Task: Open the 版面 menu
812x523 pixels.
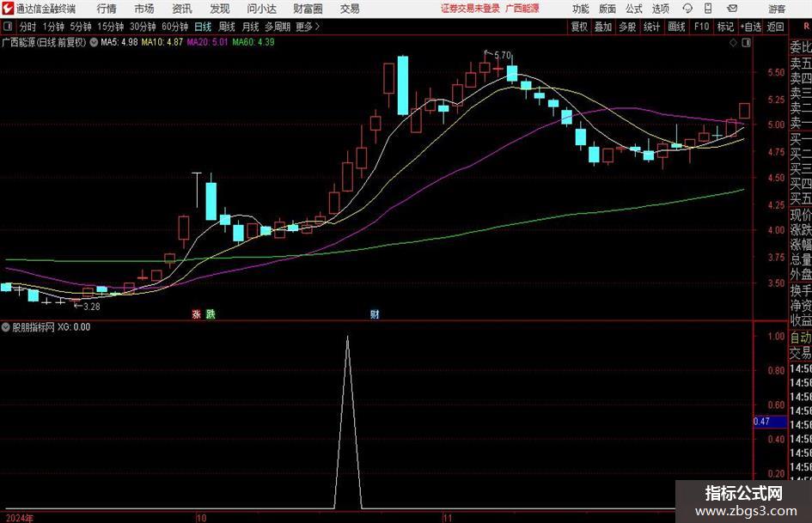Action: (x=607, y=9)
